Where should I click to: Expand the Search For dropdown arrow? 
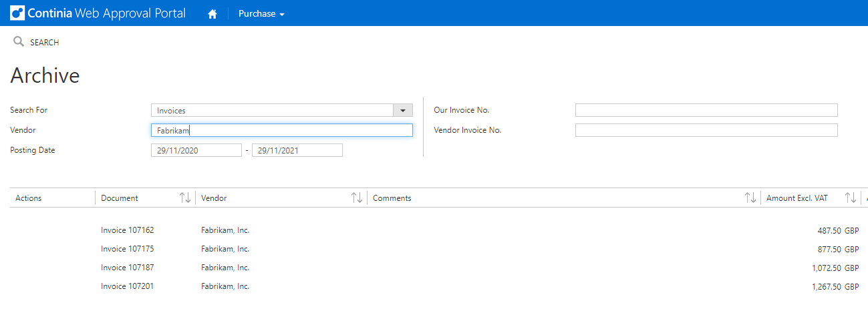click(402, 111)
